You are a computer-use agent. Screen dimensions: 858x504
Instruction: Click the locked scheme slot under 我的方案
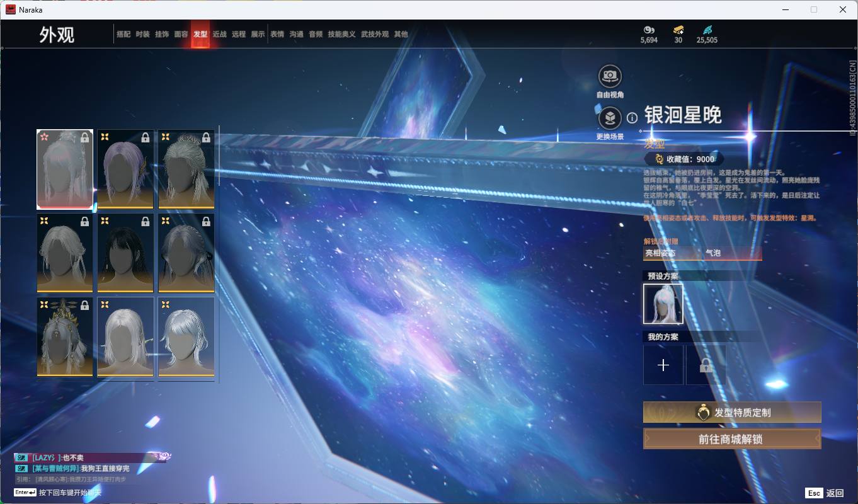(706, 365)
